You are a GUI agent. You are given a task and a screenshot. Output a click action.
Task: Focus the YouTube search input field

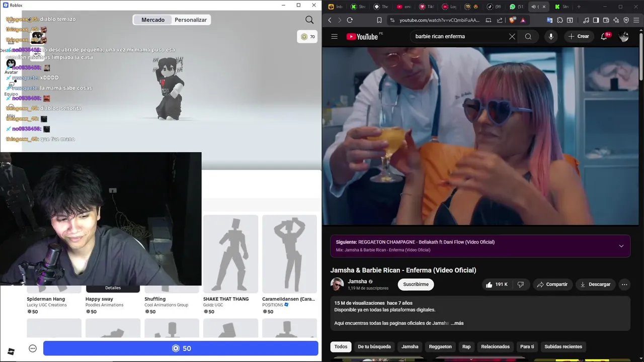pyautogui.click(x=459, y=36)
